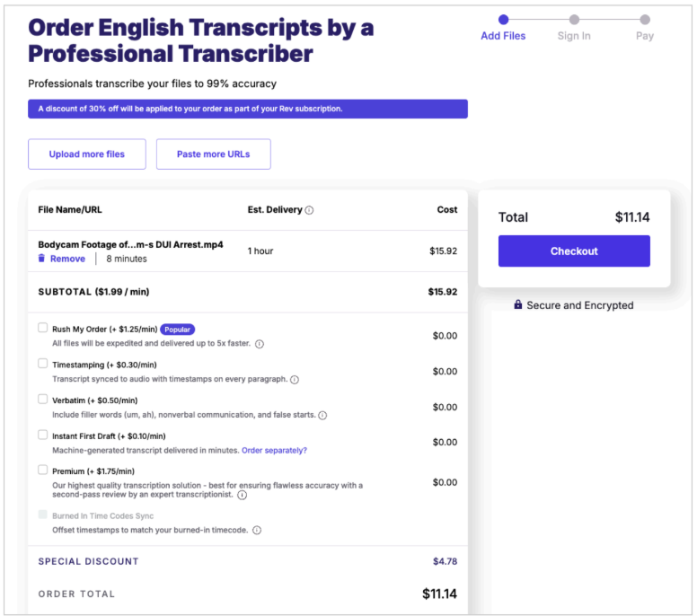Tick the Instant First Draft checkbox
Viewport: 697px width, 616px height.
click(x=43, y=435)
